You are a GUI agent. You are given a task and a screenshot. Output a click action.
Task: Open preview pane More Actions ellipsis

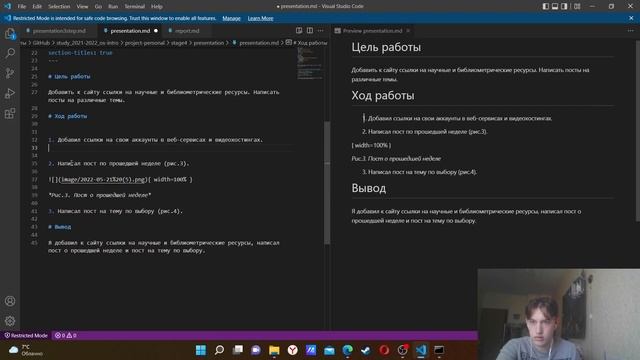point(631,31)
